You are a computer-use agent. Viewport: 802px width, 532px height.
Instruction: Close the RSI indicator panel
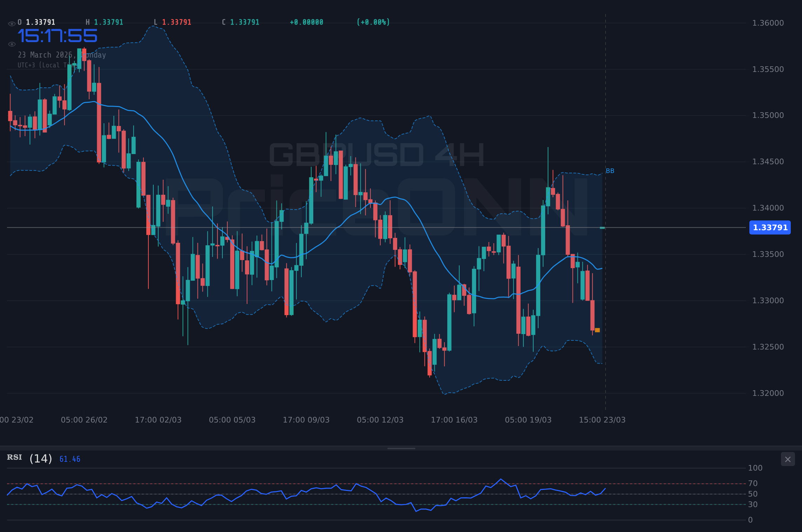click(x=788, y=459)
